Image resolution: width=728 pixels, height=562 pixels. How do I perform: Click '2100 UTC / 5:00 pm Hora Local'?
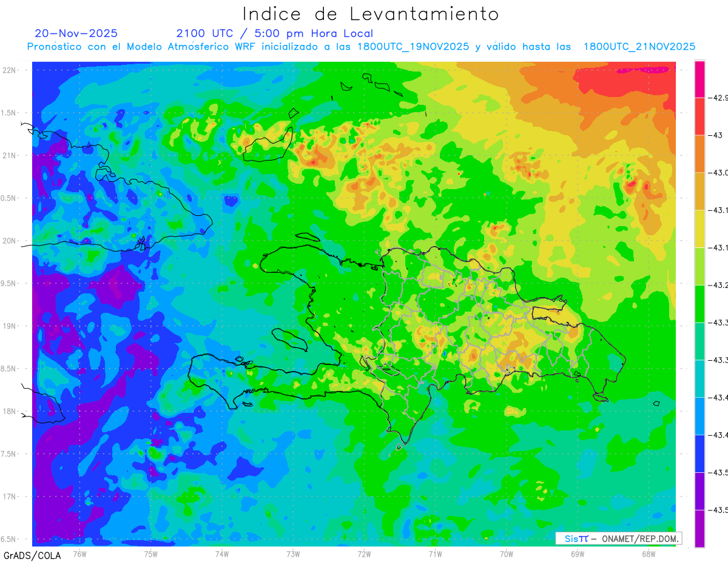tap(275, 34)
